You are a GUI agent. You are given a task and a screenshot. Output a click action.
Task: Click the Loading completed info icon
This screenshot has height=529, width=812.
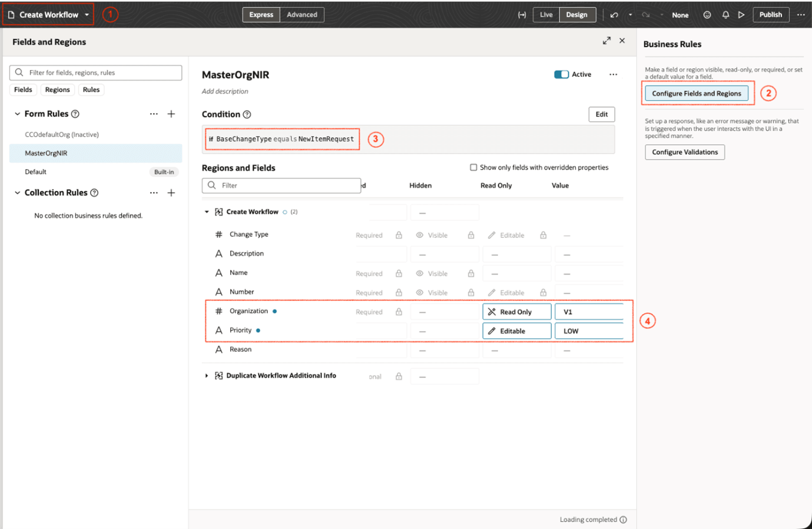click(624, 520)
